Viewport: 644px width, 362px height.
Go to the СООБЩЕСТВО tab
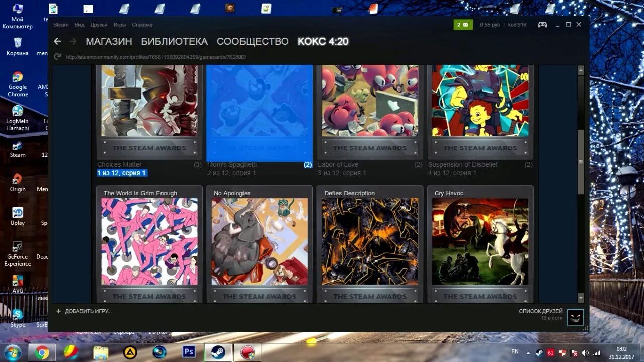pyautogui.click(x=253, y=41)
